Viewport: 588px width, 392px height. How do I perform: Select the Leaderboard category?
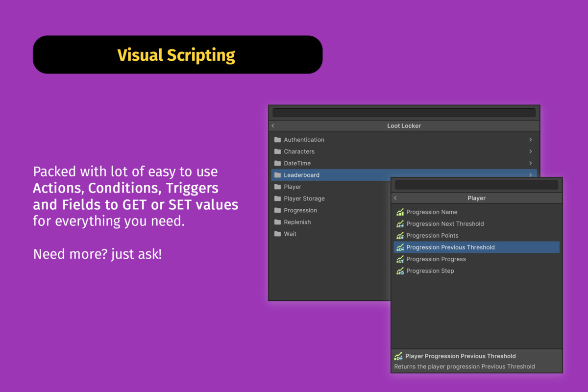(x=404, y=175)
